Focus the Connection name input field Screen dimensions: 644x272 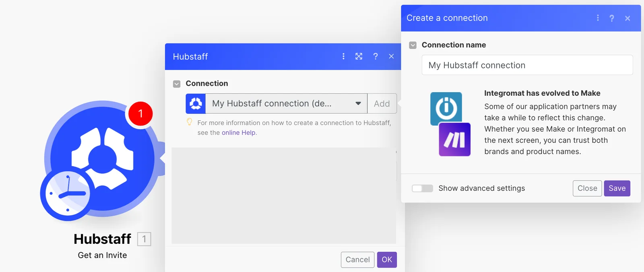527,65
